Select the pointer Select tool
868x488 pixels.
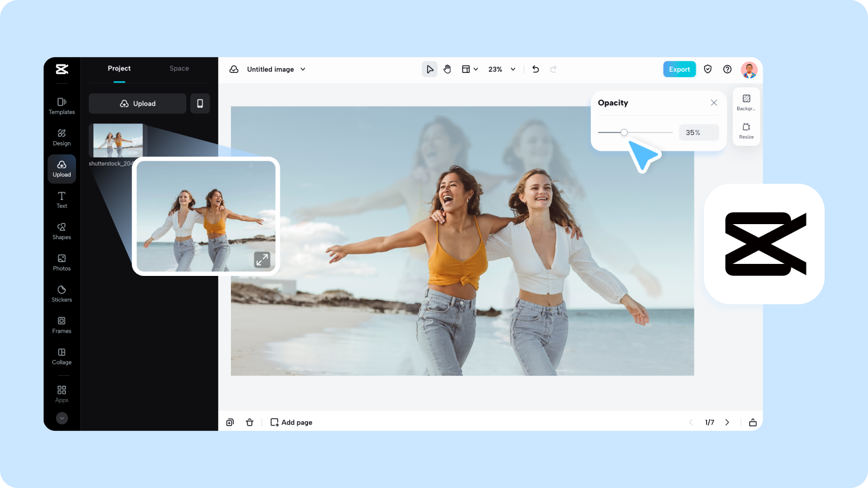[x=430, y=69]
